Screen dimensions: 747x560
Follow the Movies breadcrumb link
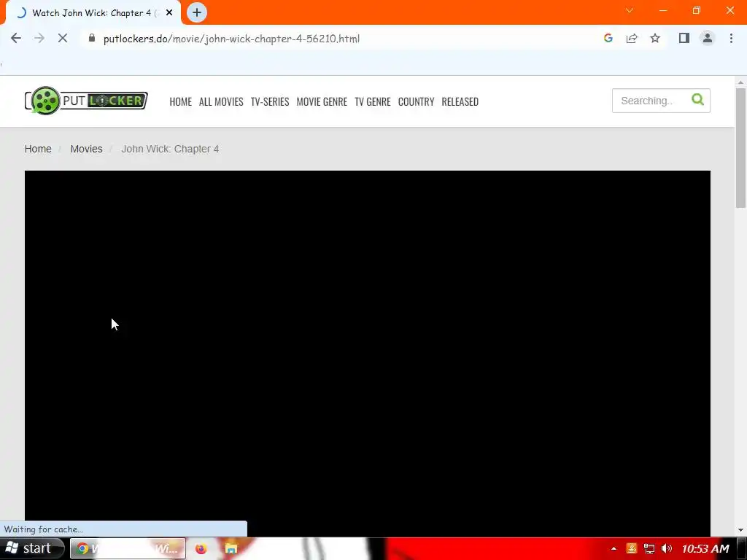[86, 149]
